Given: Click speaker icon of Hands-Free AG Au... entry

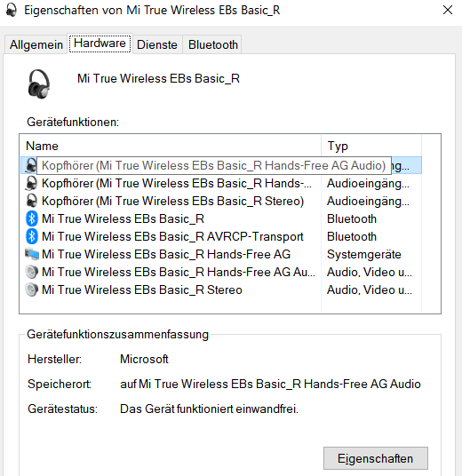Looking at the screenshot, I should point(32,272).
